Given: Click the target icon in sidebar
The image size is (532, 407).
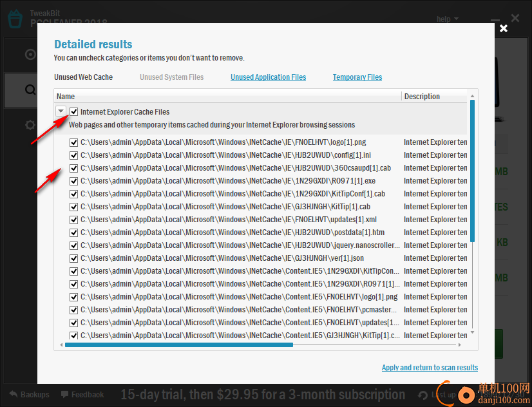Looking at the screenshot, I should (30, 55).
